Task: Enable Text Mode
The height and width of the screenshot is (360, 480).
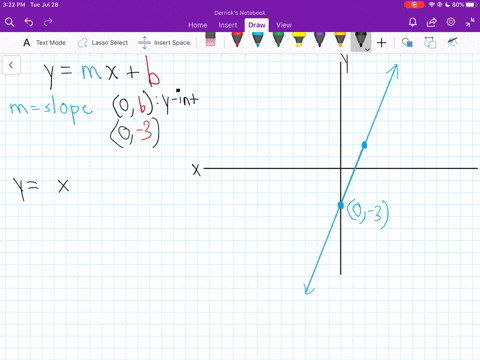Action: (x=44, y=43)
